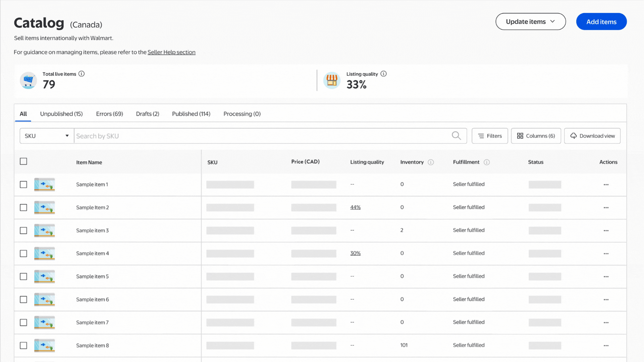Click the 44% listing quality link
The width and height of the screenshot is (644, 362).
pyautogui.click(x=355, y=207)
